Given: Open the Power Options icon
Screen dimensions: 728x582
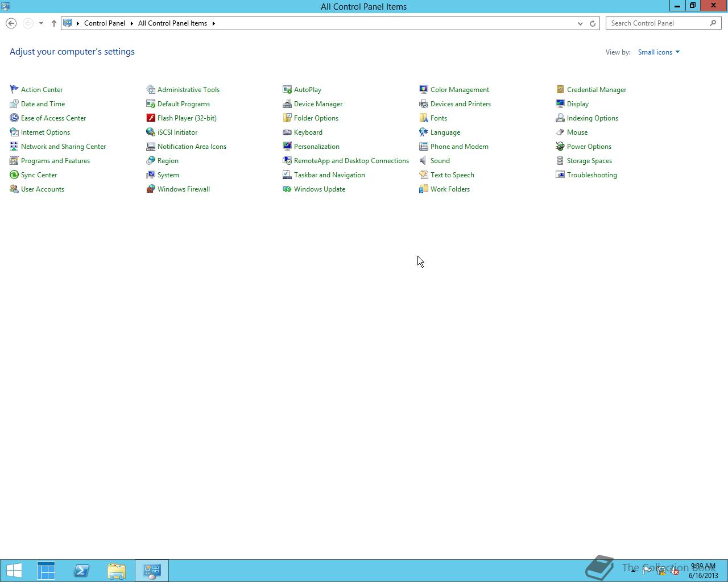Looking at the screenshot, I should 560,146.
